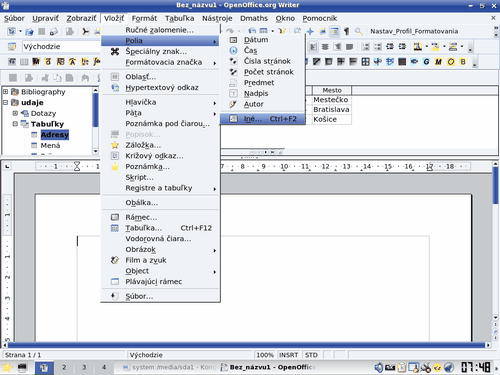The height and width of the screenshot is (375, 500).
Task: Open the Dmaths menu
Action: click(254, 18)
